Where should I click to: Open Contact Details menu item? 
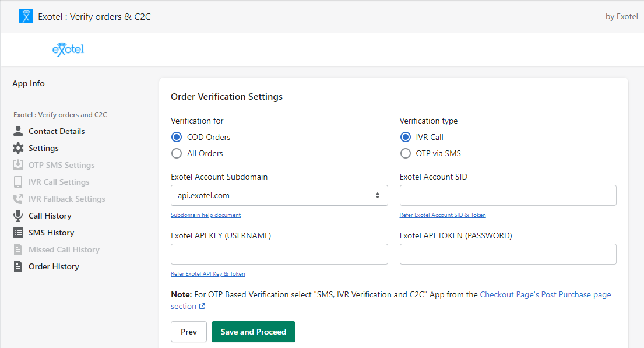(x=57, y=131)
